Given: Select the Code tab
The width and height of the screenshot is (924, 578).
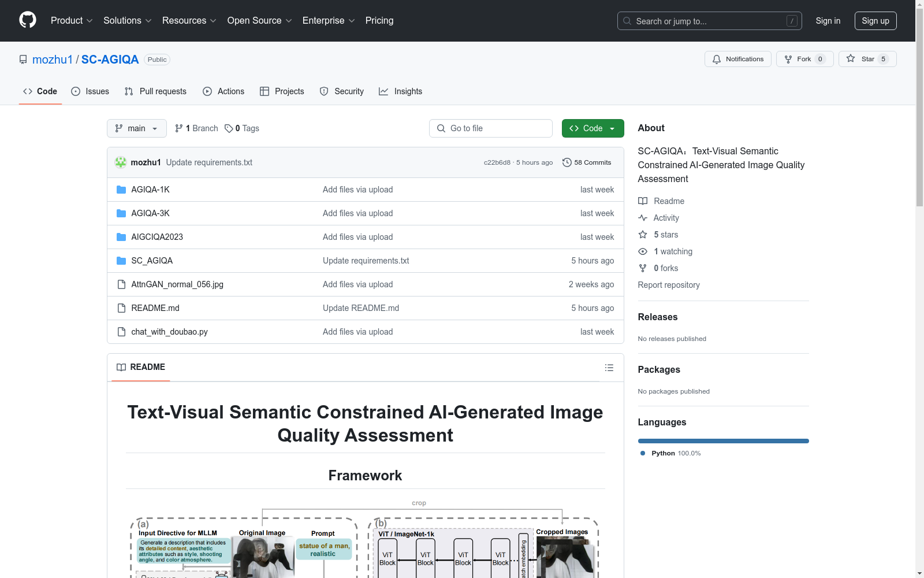Looking at the screenshot, I should [40, 91].
